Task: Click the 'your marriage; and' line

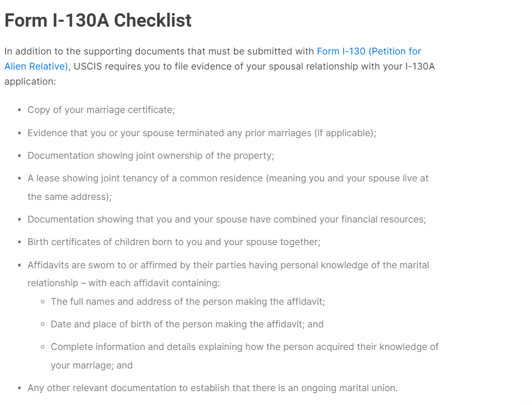Action: [92, 366]
